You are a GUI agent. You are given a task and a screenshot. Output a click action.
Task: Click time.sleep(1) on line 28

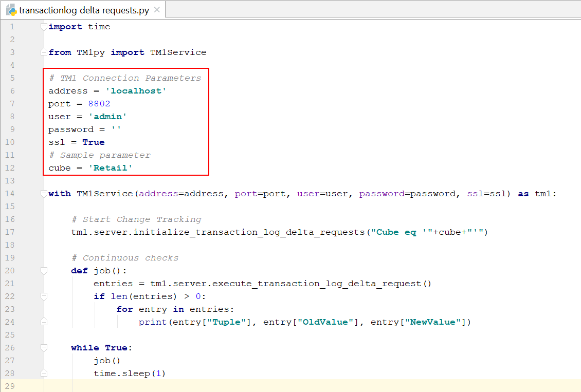[130, 374]
